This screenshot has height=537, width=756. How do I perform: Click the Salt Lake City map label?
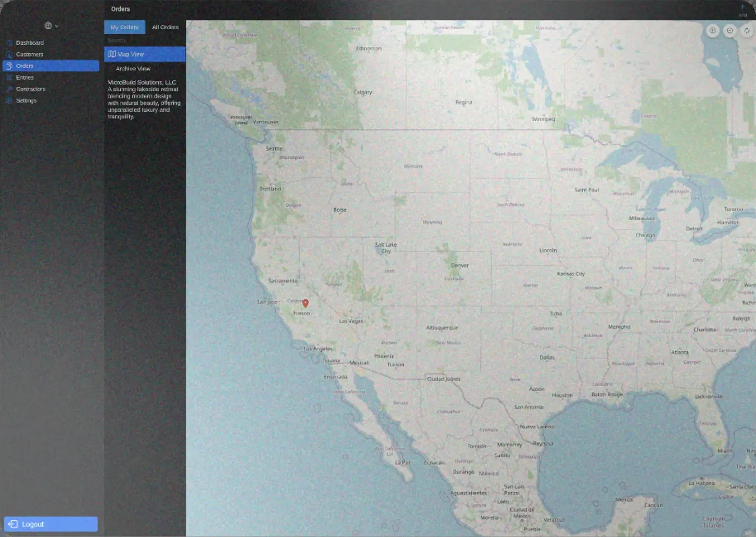coord(386,248)
